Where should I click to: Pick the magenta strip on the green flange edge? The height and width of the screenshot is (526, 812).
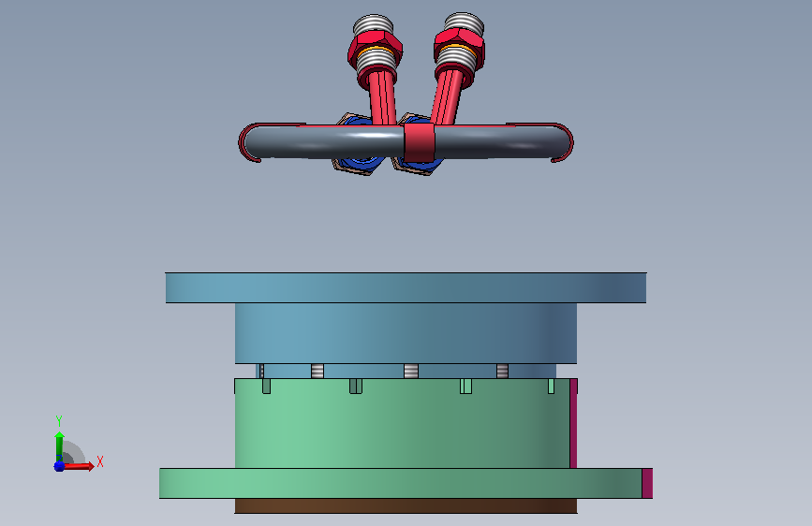pos(647,484)
